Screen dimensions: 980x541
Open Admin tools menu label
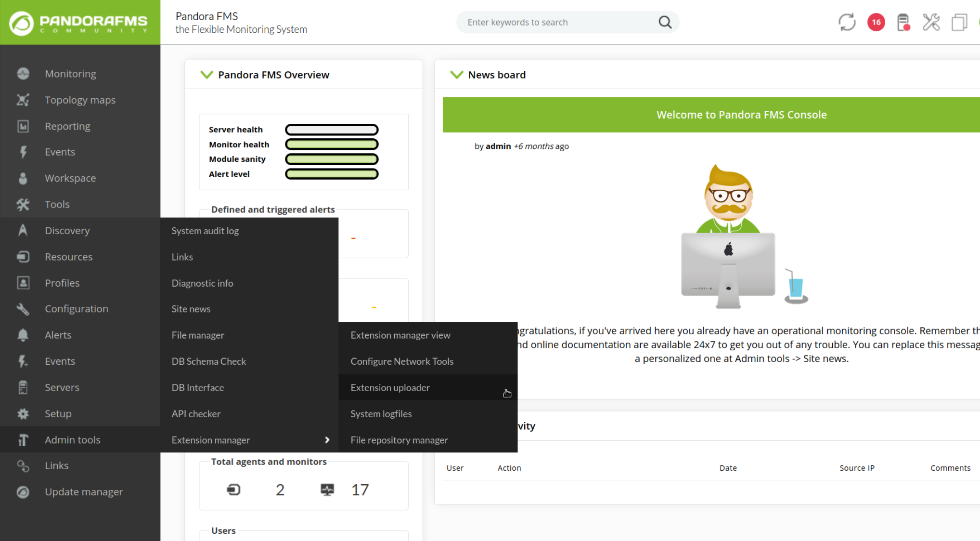(72, 440)
